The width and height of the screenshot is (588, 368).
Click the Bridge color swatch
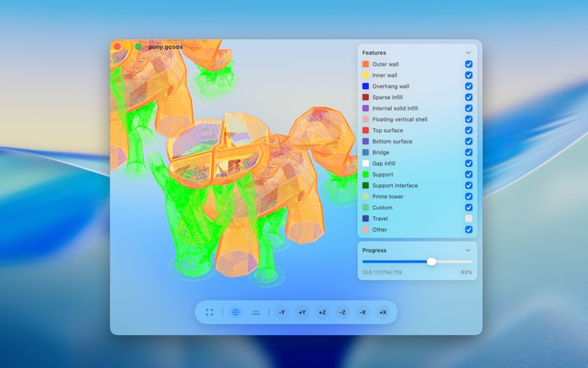(365, 152)
